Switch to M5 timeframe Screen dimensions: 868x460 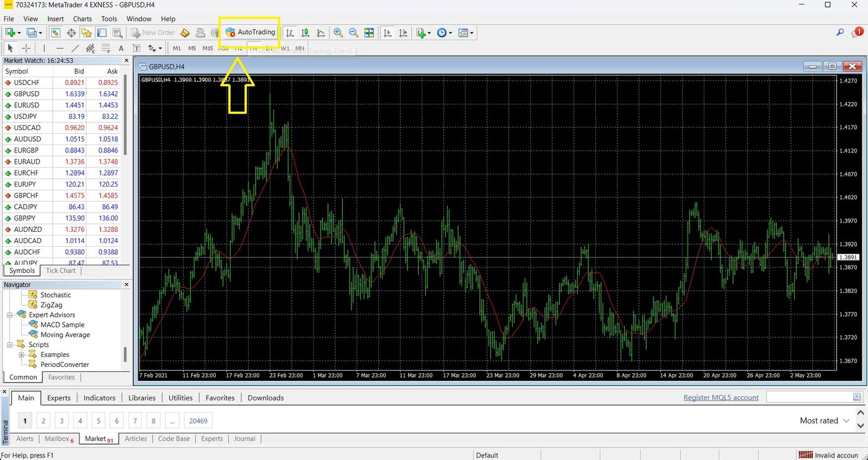pos(192,48)
